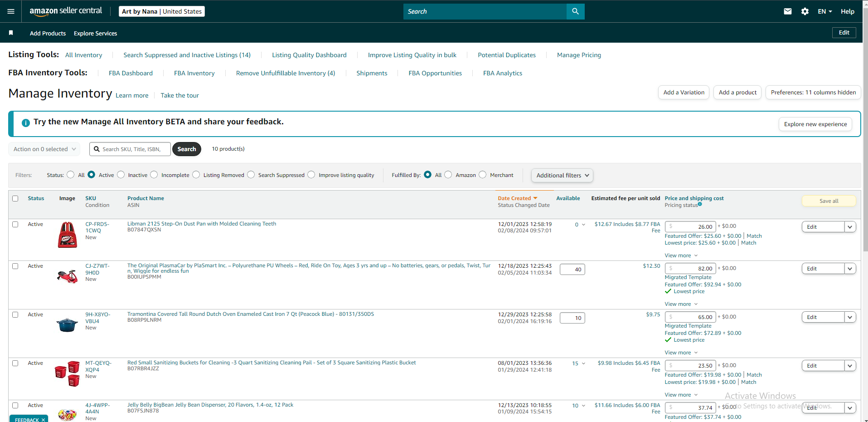Click in the header Search field
Screen dimensions: 868x422
[x=485, y=11]
